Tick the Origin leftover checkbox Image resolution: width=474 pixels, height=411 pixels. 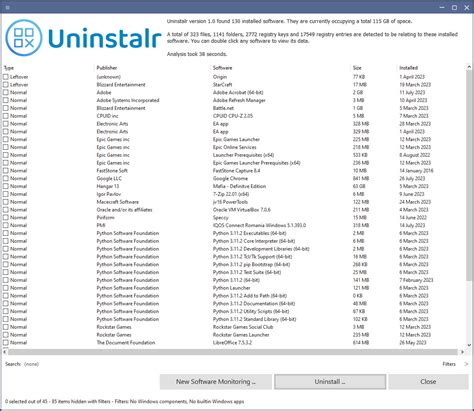[6, 77]
